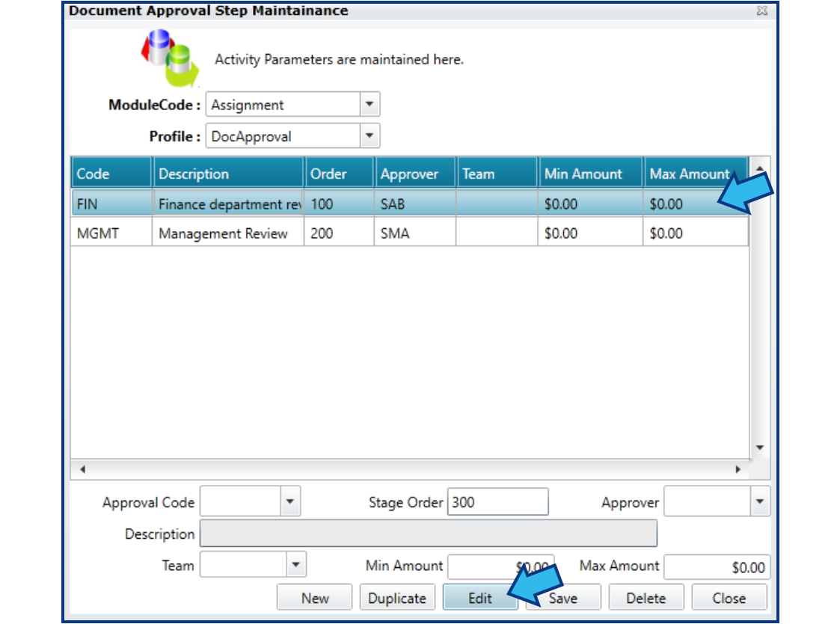Image resolution: width=840 pixels, height=624 pixels.
Task: Click Min Amount $0.00 in MGMT row
Action: click(x=590, y=233)
